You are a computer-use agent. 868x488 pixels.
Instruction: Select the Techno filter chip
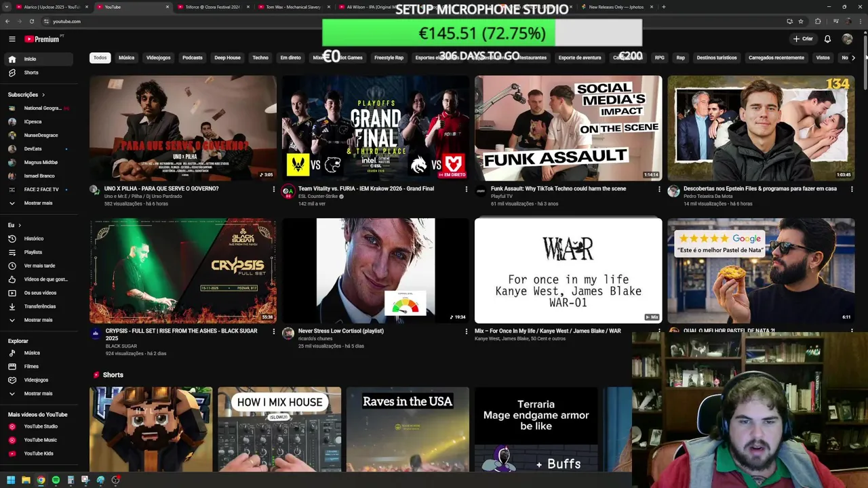[x=260, y=58]
